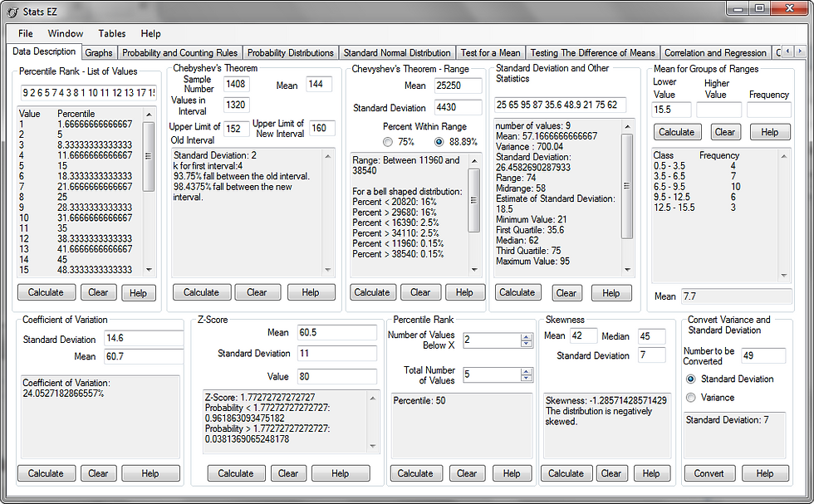This screenshot has height=504, width=814.
Task: Open the Probability Distributions tab
Action: pos(290,53)
